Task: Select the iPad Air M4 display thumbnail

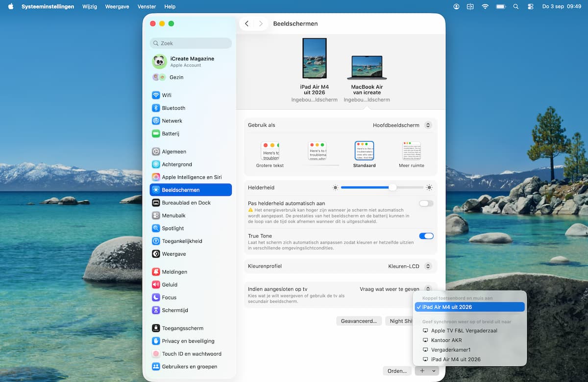Action: click(x=314, y=58)
